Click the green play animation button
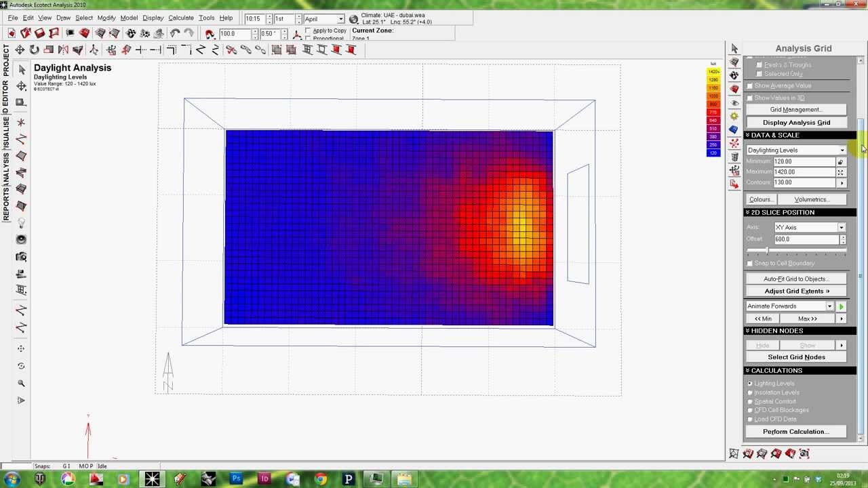 [x=841, y=306]
